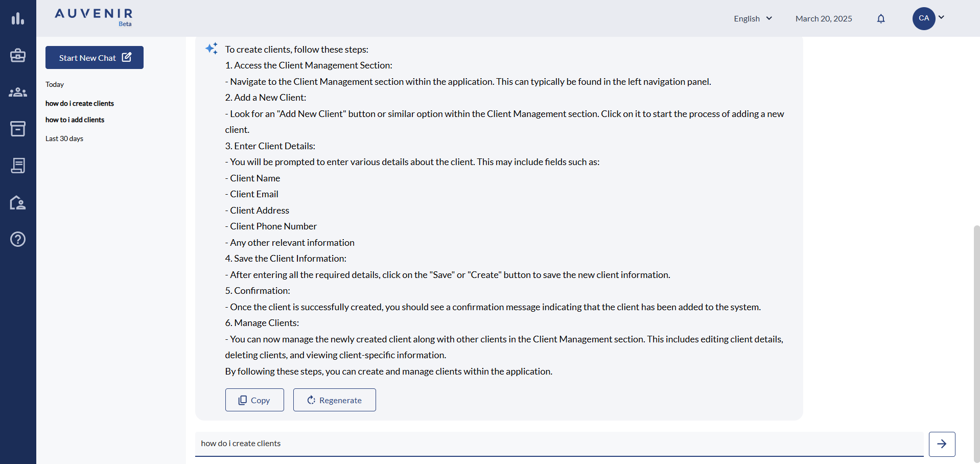Open the dashboard bar chart icon

click(18, 19)
